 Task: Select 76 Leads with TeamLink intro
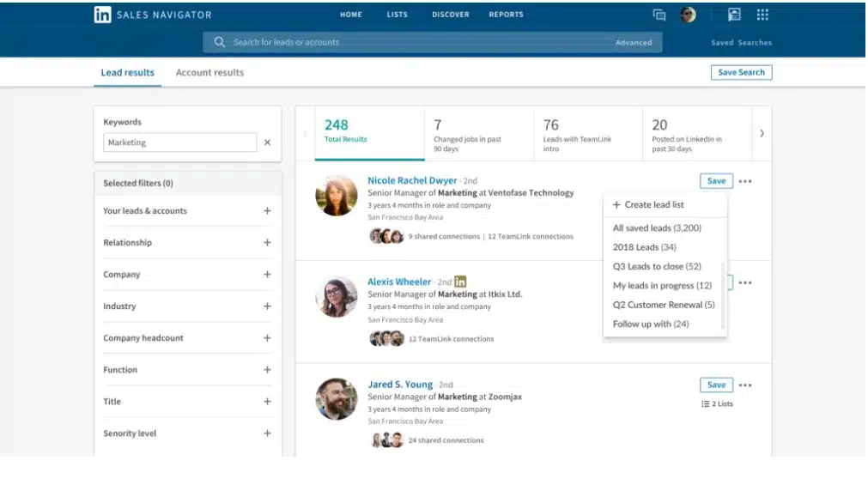pos(588,133)
